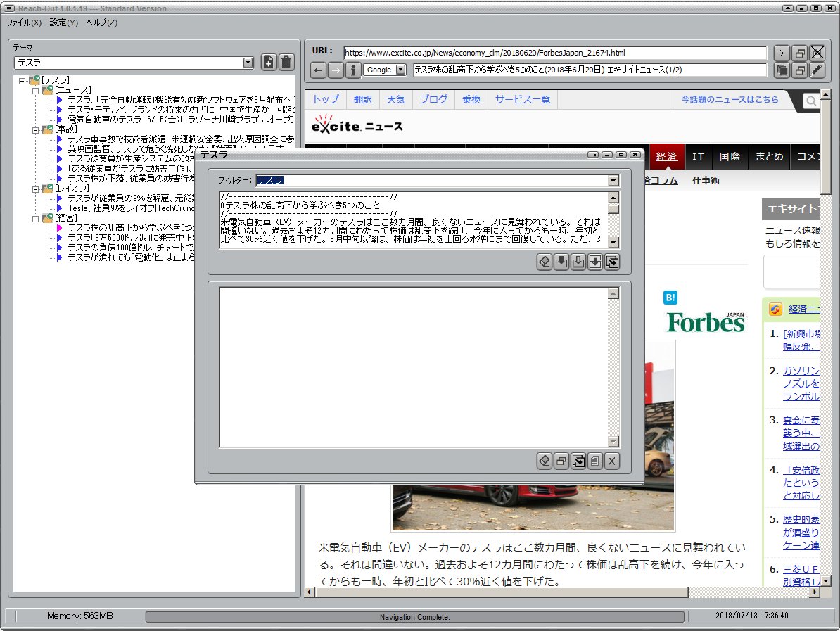Go forward in the browser pane
840x631 pixels.
tap(336, 70)
